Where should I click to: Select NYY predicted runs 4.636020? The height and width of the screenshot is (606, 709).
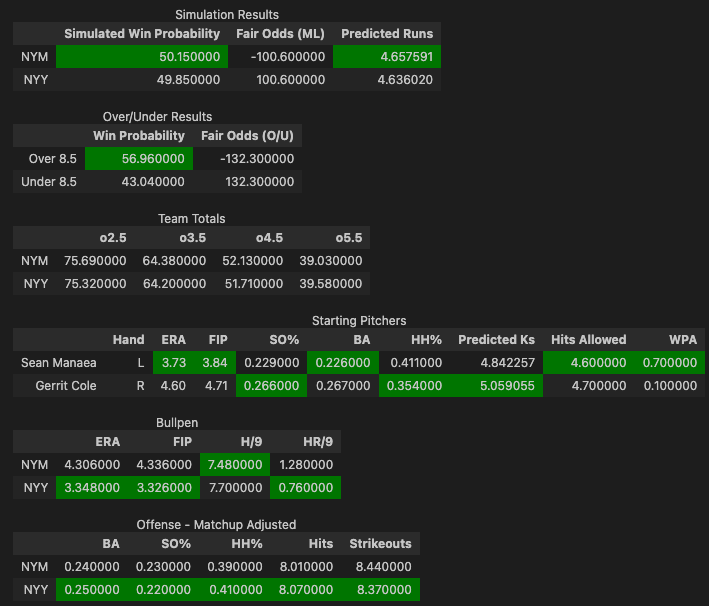click(x=387, y=80)
